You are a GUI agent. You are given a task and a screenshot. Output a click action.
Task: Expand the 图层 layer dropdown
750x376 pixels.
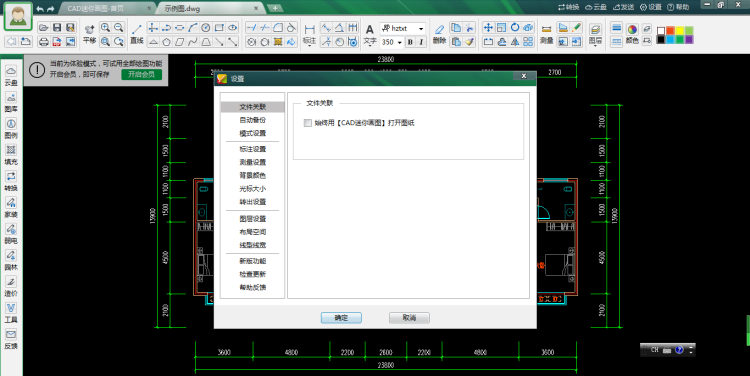(596, 34)
